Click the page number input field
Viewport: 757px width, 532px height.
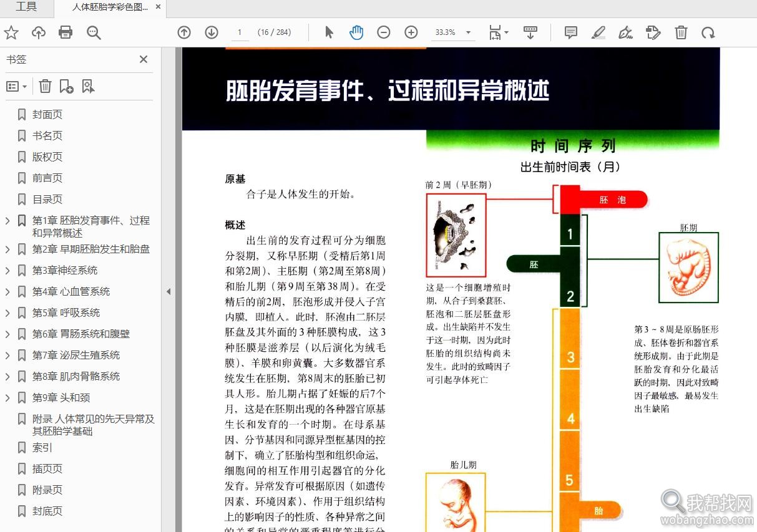coord(240,32)
